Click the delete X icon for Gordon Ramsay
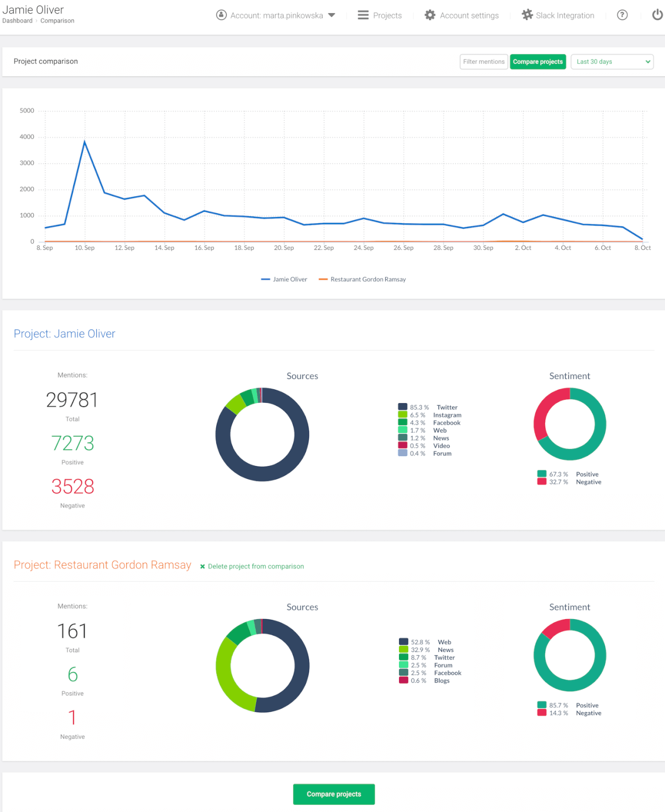Image resolution: width=665 pixels, height=812 pixels. point(203,566)
